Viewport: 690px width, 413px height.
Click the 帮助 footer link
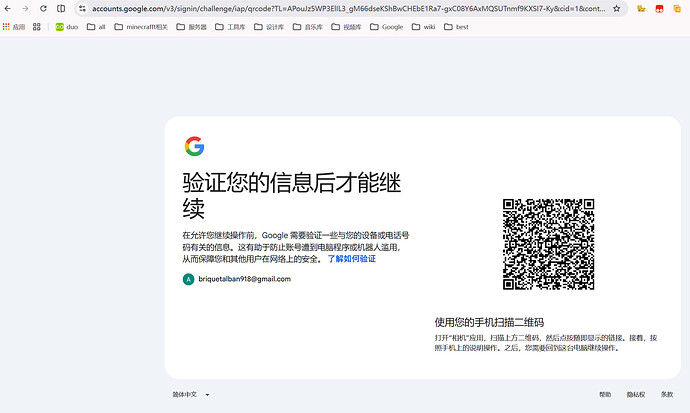605,395
